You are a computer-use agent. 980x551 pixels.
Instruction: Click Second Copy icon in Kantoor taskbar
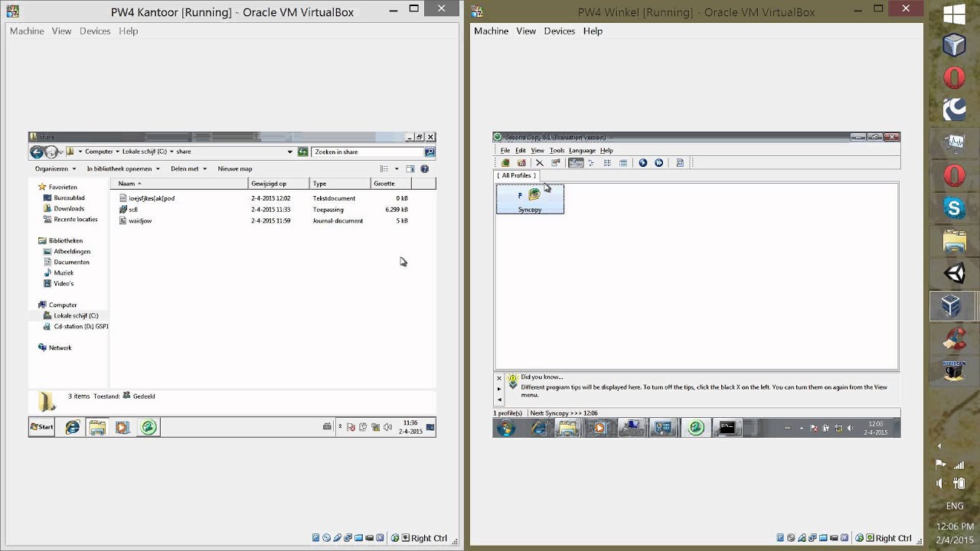[149, 428]
